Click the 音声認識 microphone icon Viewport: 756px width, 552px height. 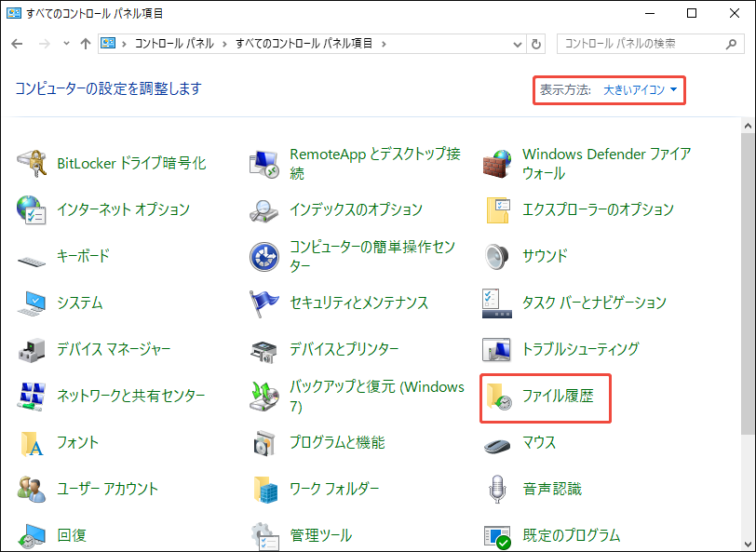click(496, 490)
